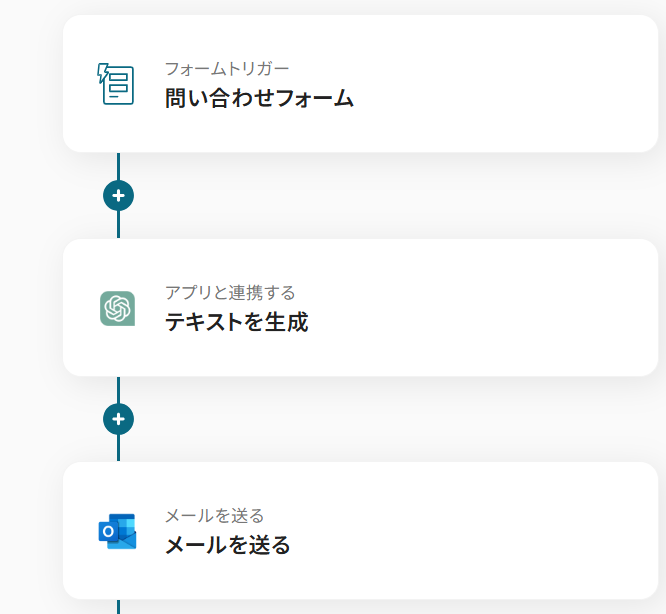Viewport: 666px width, 614px height.
Task: Click the フォームトリガー label
Action: click(x=227, y=69)
